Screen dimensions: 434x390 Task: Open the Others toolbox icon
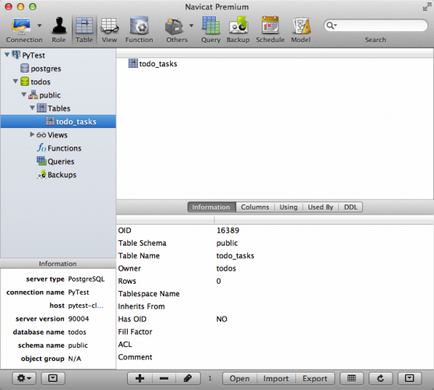(x=174, y=26)
